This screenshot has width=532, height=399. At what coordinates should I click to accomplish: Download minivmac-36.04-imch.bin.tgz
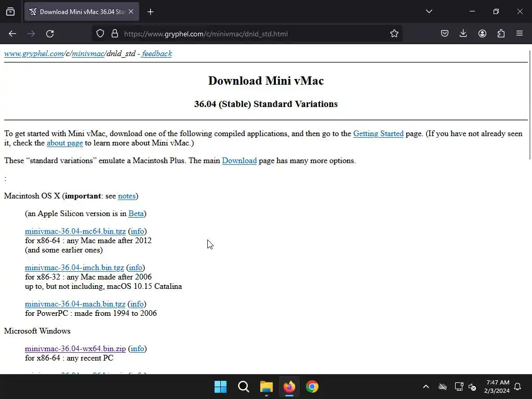[x=74, y=268]
